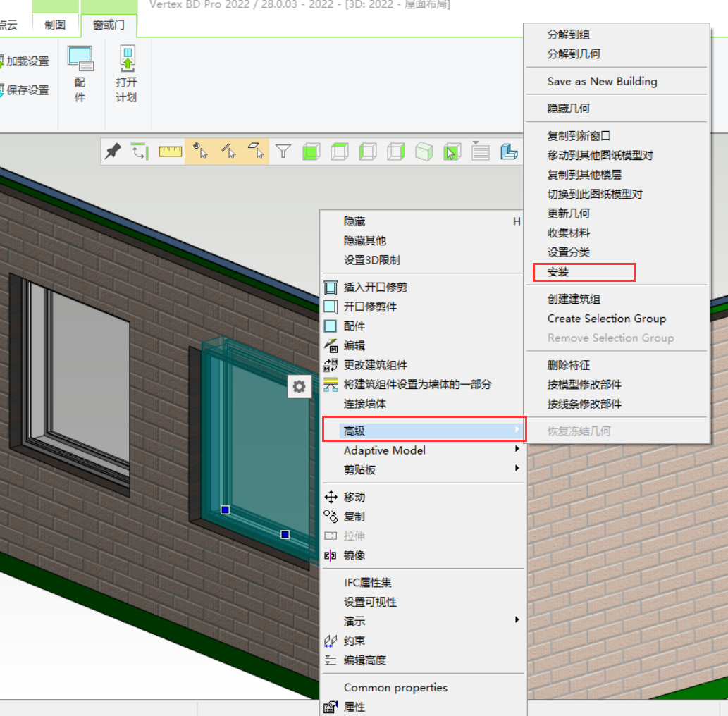Click the 移动 move arrows icon
The height and width of the screenshot is (716, 728).
331,498
